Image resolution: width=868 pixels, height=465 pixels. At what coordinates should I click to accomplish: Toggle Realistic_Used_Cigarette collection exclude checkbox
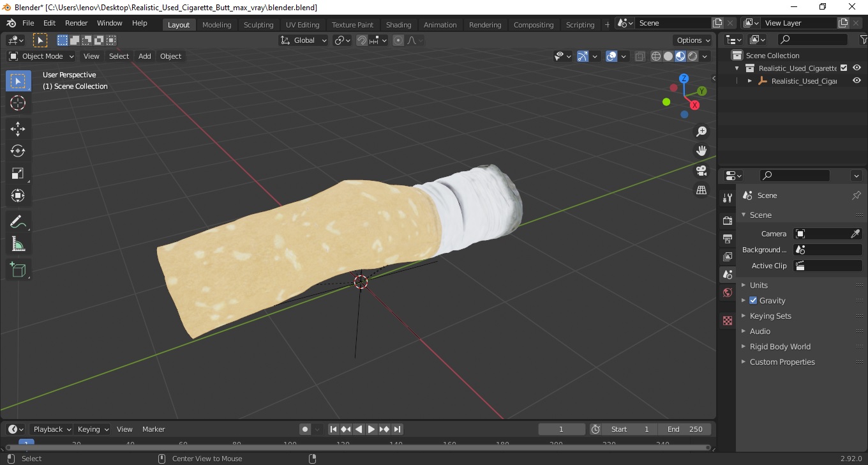(844, 68)
